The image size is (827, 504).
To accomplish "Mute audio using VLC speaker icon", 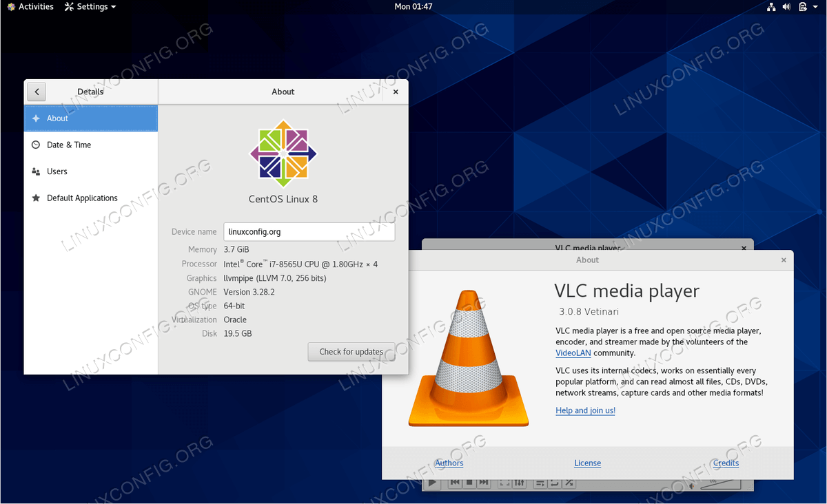I will pyautogui.click(x=693, y=485).
